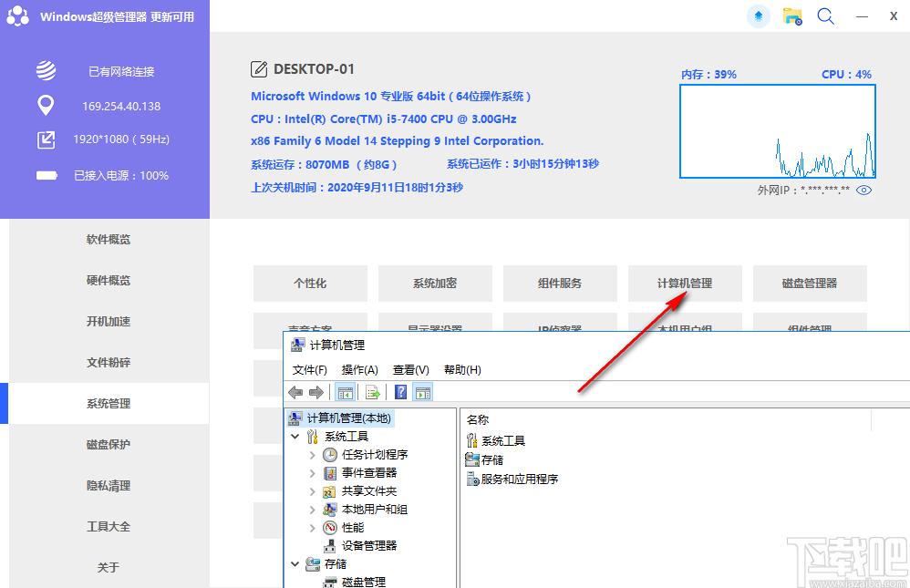Click the 个性化 button

pos(311,284)
